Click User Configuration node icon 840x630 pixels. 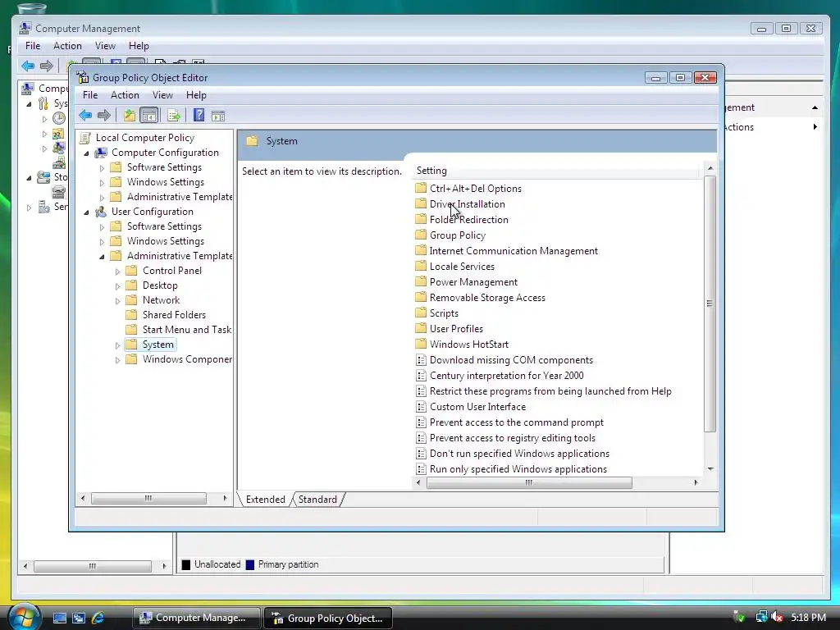tap(101, 212)
